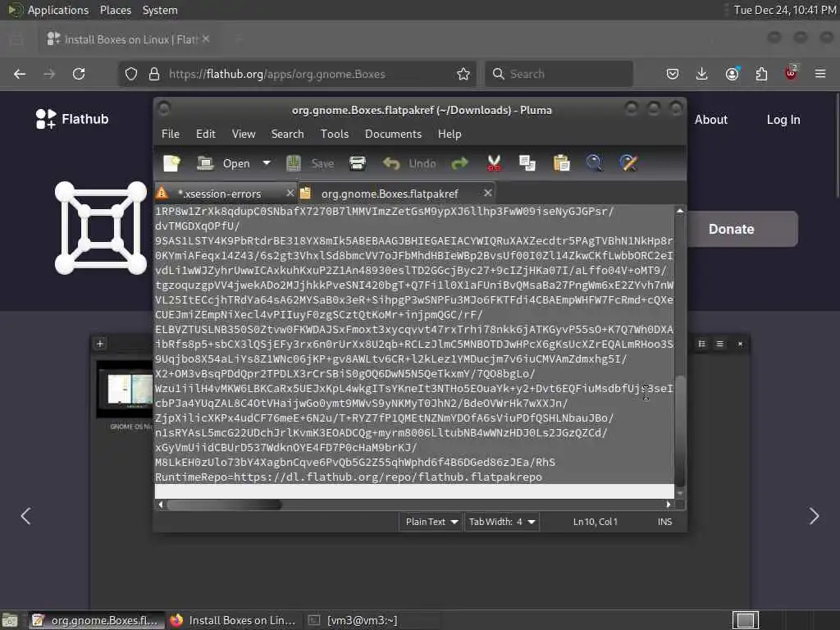Click the Firefox Reload button

coord(79,74)
